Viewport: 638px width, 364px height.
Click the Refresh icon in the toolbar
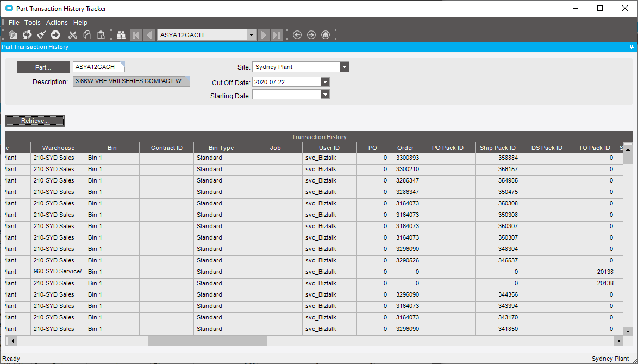(27, 35)
